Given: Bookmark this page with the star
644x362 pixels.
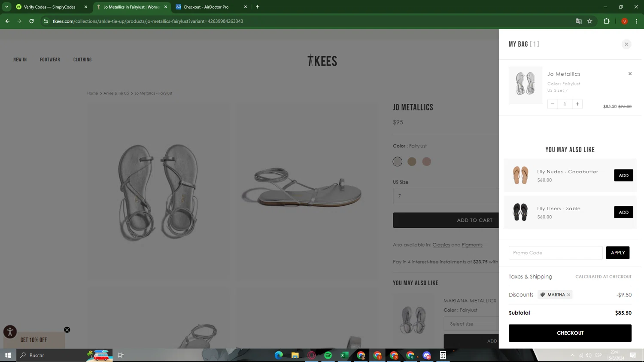Looking at the screenshot, I should point(590,21).
